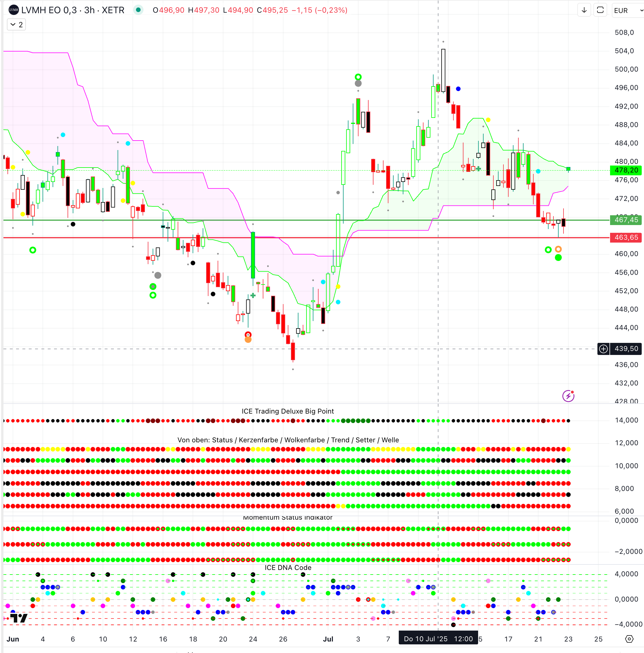
Task: Select the red 463,65 horizontal line label
Action: [626, 238]
